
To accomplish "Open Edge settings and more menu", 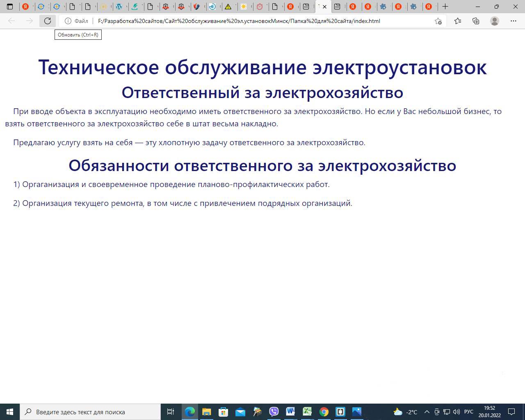I will point(513,21).
